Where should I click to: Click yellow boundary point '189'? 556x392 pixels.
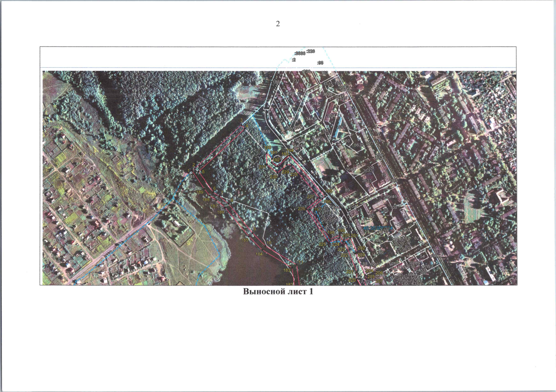200,192
